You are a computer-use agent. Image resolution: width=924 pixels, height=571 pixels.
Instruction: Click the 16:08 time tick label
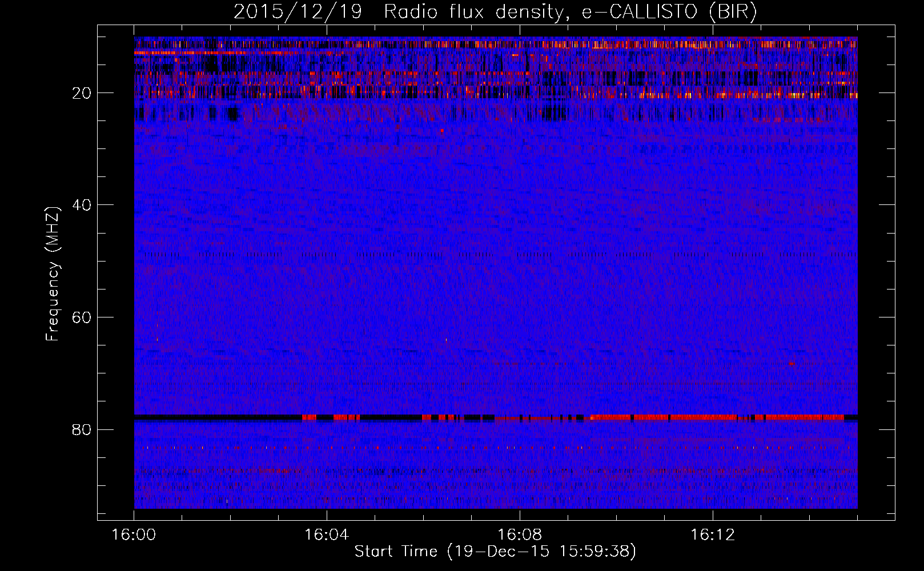[520, 535]
